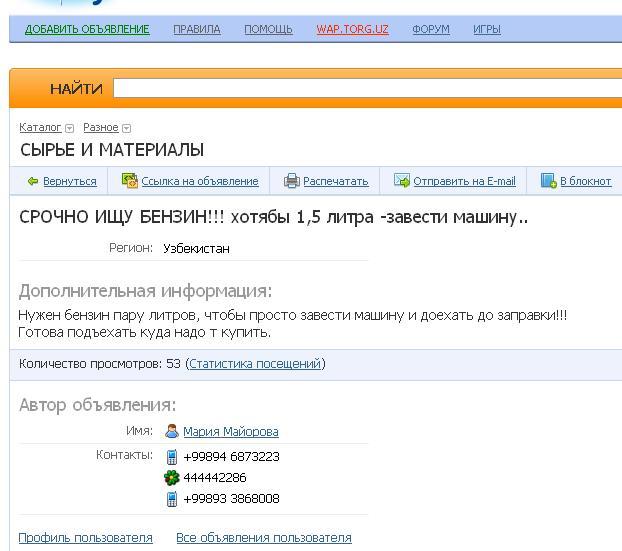The width and height of the screenshot is (622, 551).
Task: Click the green back arrow icon beside Вернуться
Action: [x=33, y=181]
